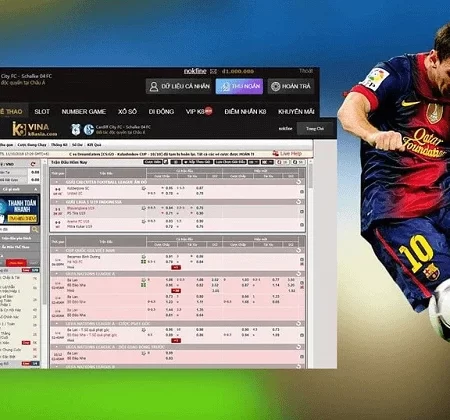Image resolution: width=450 pixels, height=420 pixels.
Task: Go to the Xổ Số menu
Action: coord(127,112)
